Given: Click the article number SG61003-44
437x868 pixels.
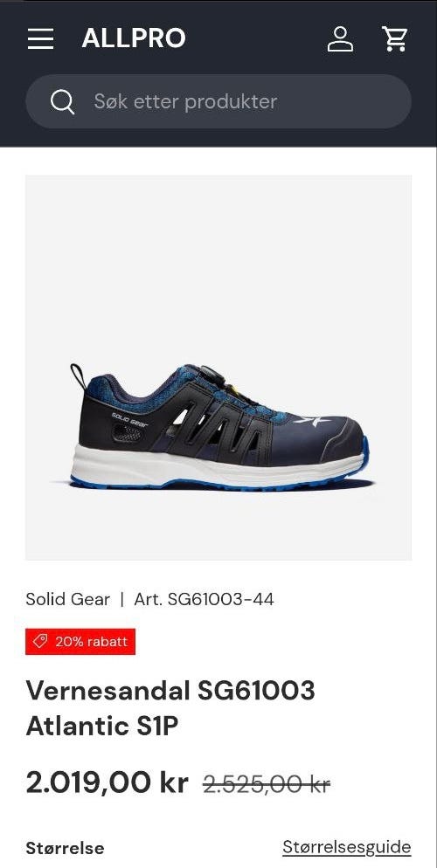Looking at the screenshot, I should click(204, 599).
